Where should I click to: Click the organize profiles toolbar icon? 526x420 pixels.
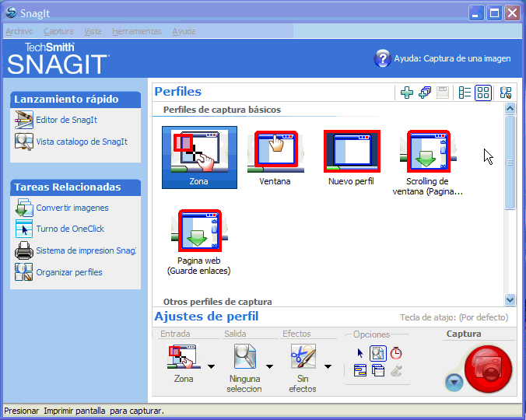pos(506,93)
